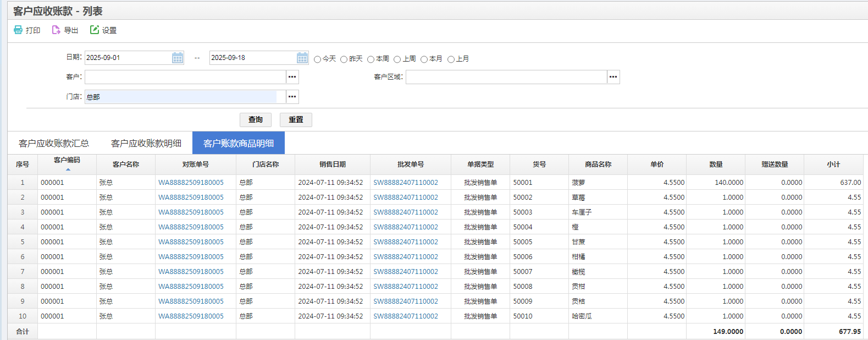The image size is (868, 340).
Task: Switch to 客户应收账款明细 tab
Action: [146, 143]
